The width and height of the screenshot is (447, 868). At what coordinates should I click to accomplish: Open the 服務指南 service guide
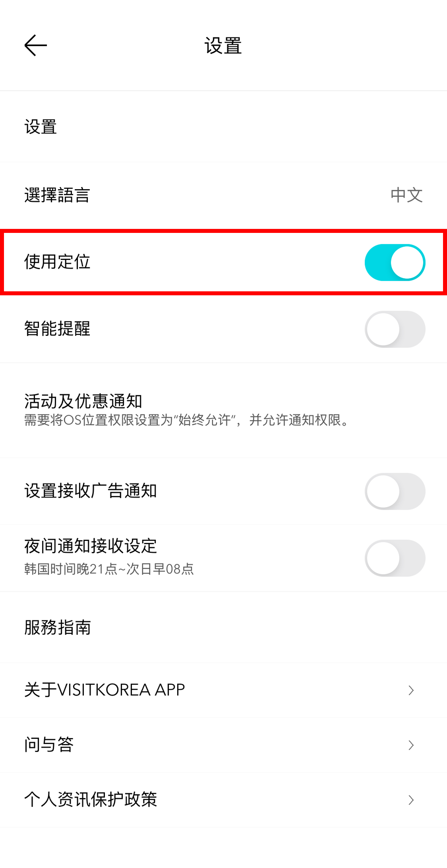pos(57,628)
